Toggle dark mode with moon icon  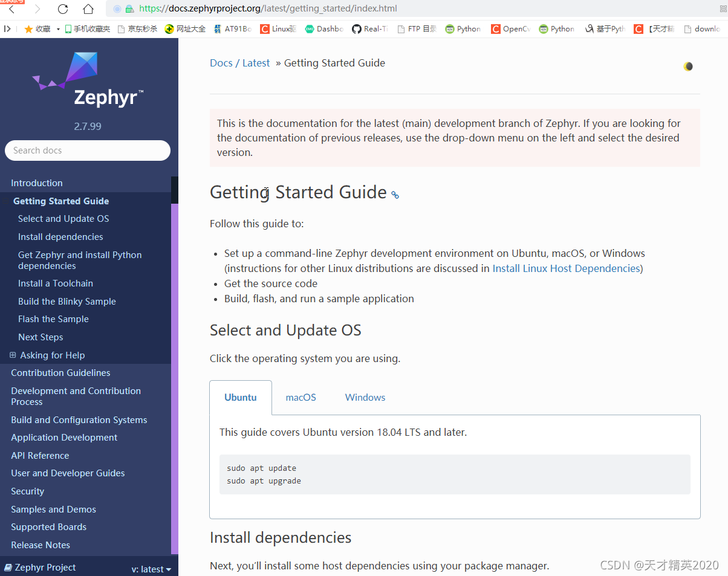688,66
